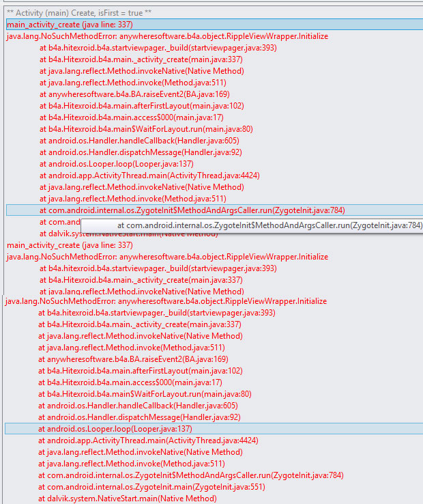Image resolution: width=423 pixels, height=504 pixels.
Task: Click the first NoSuchMethodError RippleViewWrapper.Initialize line
Action: tap(167, 36)
